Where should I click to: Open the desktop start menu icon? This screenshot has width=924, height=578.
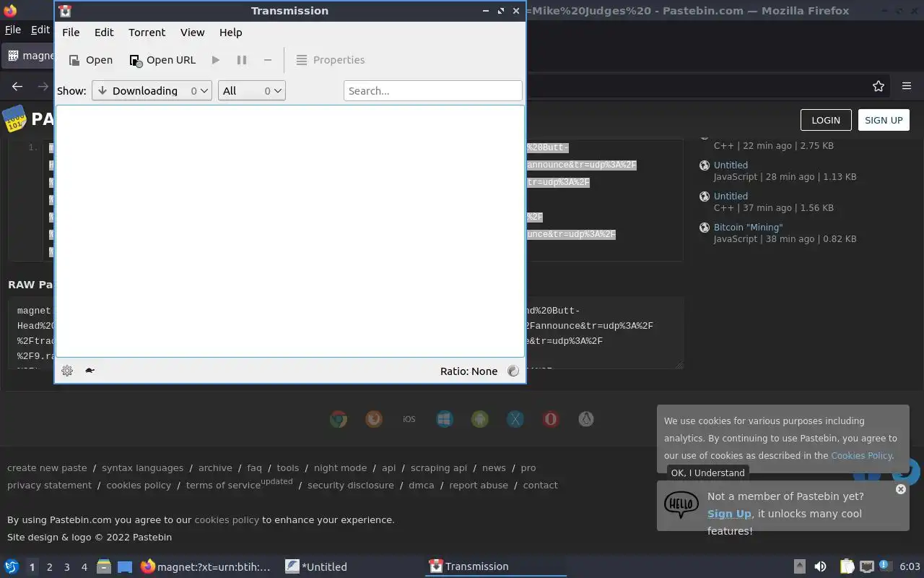(12, 566)
